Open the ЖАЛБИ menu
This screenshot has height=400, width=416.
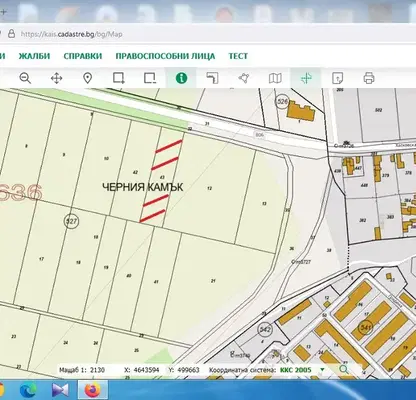pos(34,56)
